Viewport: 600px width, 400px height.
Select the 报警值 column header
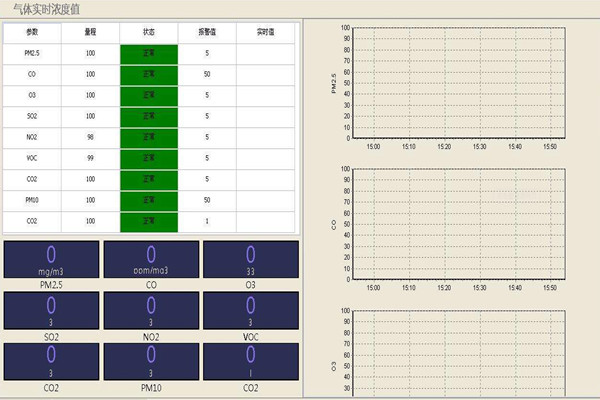coord(206,31)
